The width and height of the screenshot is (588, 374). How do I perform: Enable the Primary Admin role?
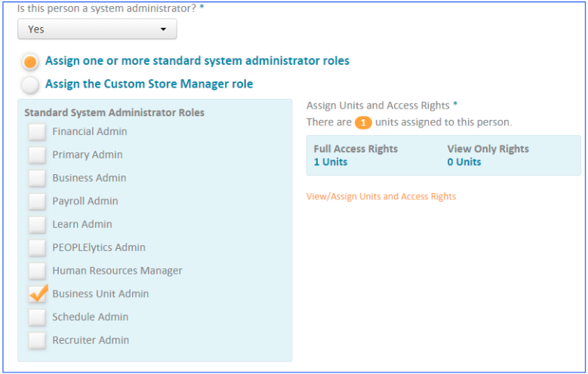point(37,155)
